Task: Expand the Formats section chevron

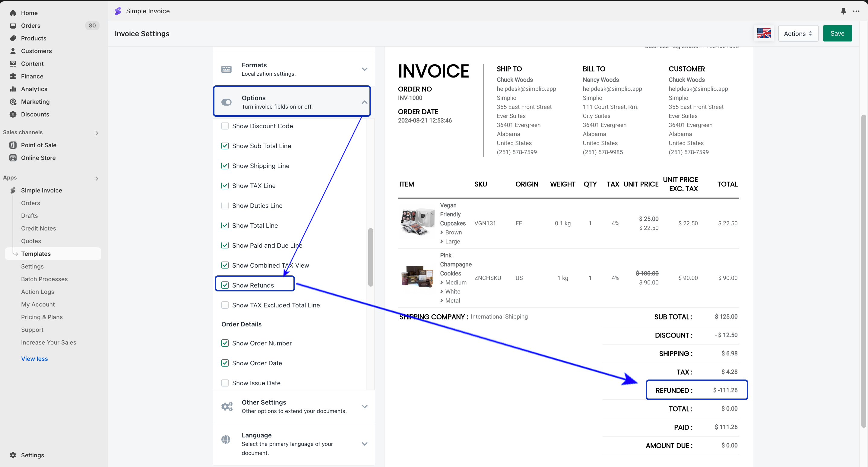Action: pos(364,69)
